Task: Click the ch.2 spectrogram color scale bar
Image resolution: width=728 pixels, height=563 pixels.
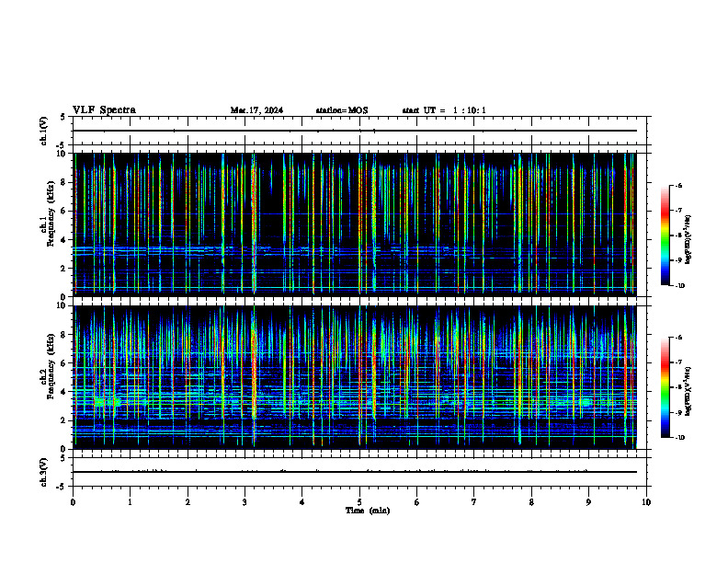Action: click(x=665, y=387)
